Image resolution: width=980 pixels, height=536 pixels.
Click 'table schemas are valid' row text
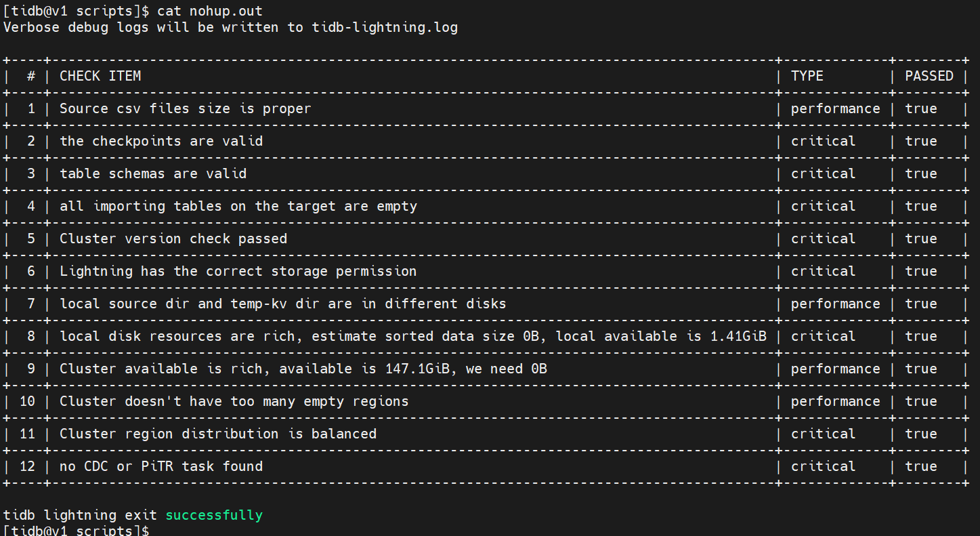click(153, 173)
